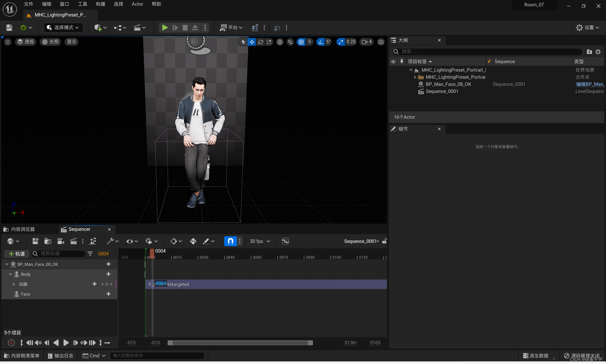This screenshot has width=606, height=364.
Task: Click the search folder icon in Outliner header
Action: [x=589, y=52]
